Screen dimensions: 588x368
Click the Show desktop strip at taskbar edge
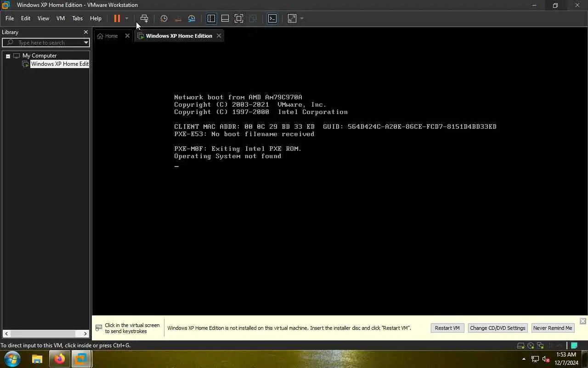pos(585,359)
